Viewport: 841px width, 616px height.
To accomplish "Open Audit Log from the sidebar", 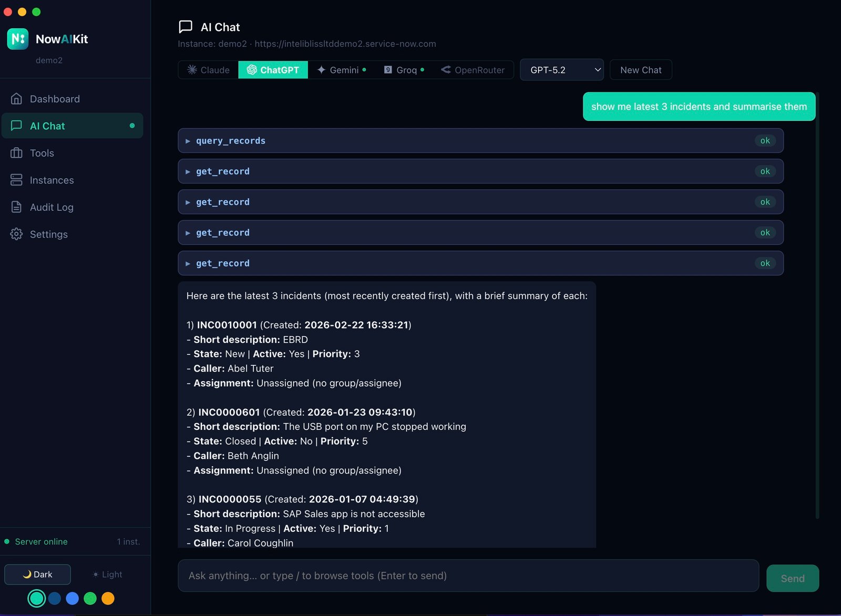I will [x=73, y=207].
